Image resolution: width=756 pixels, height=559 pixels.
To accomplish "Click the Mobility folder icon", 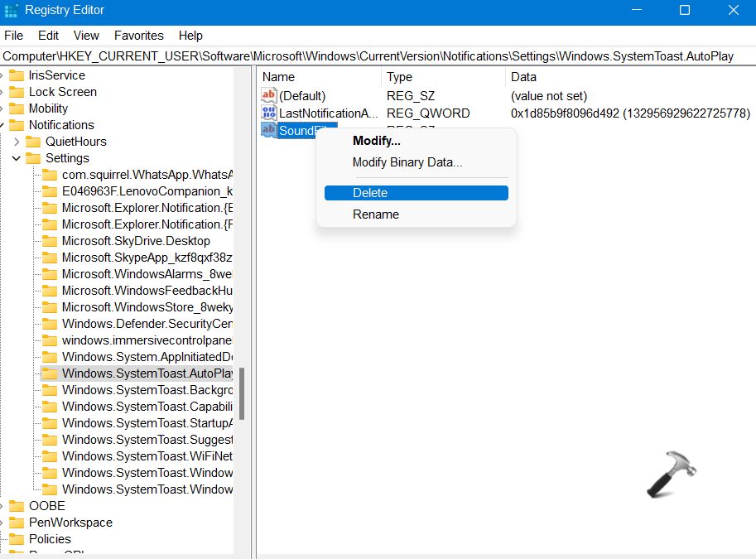I will coord(17,108).
